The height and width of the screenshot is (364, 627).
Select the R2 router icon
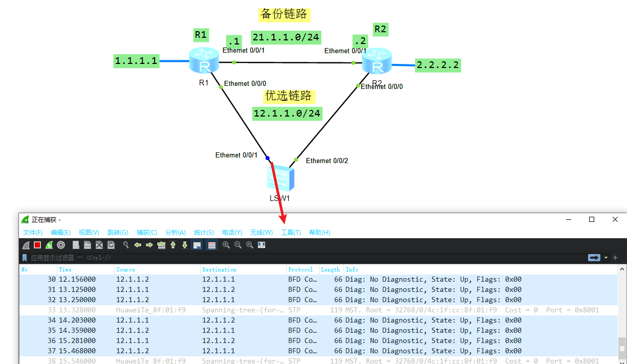coord(377,61)
